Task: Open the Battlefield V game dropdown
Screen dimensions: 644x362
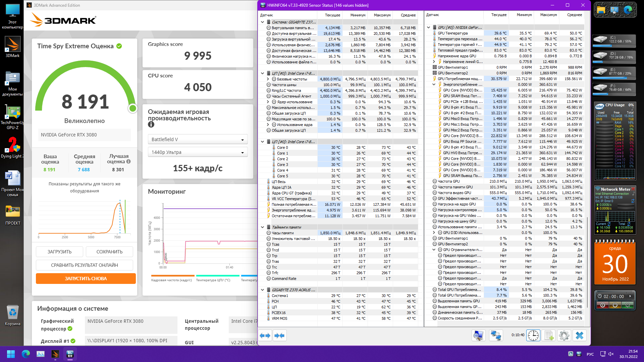Action: click(198, 139)
